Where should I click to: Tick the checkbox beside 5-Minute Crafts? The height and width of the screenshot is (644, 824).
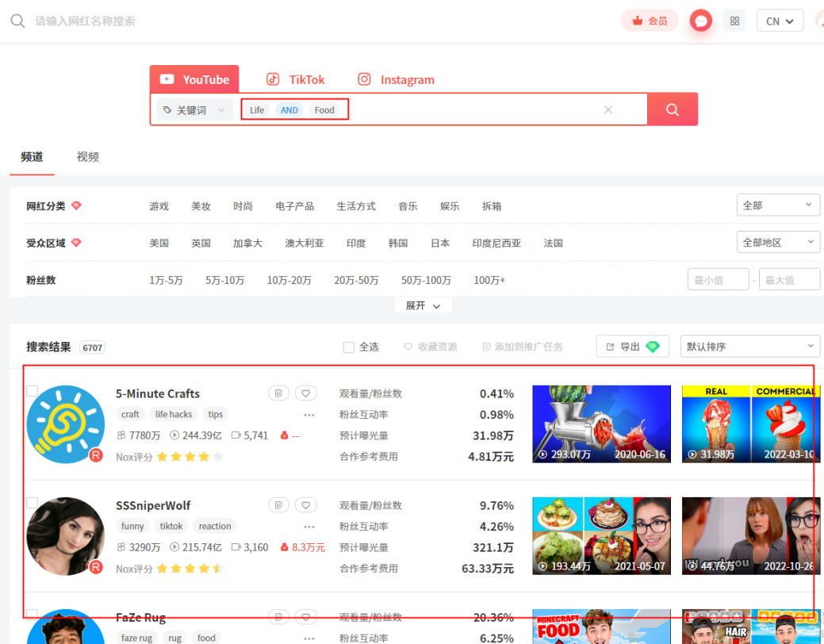pyautogui.click(x=33, y=390)
